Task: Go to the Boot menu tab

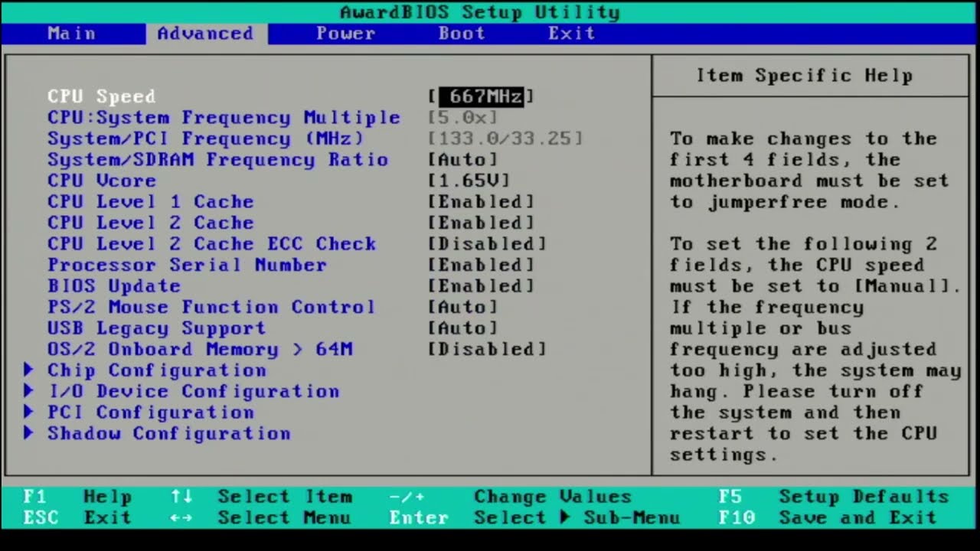Action: point(462,34)
